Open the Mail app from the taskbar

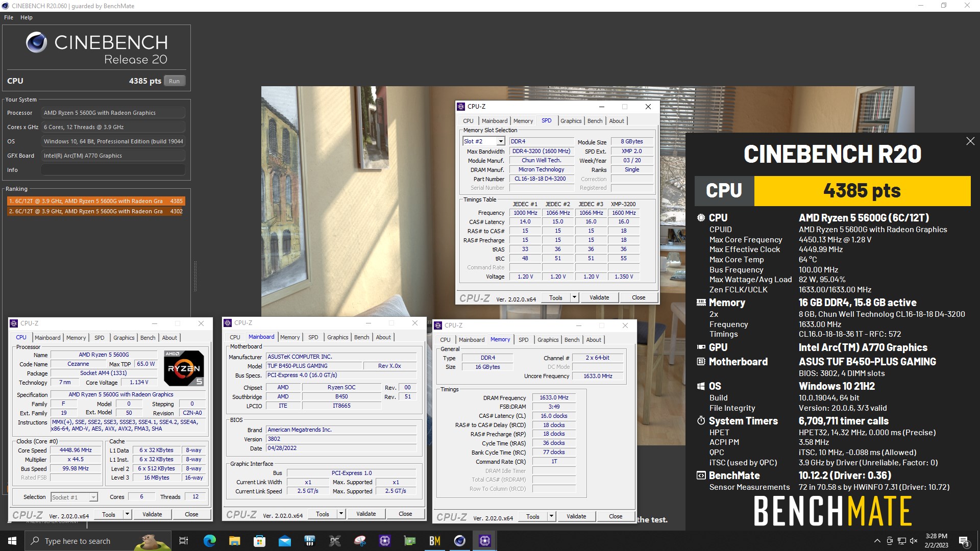click(284, 541)
